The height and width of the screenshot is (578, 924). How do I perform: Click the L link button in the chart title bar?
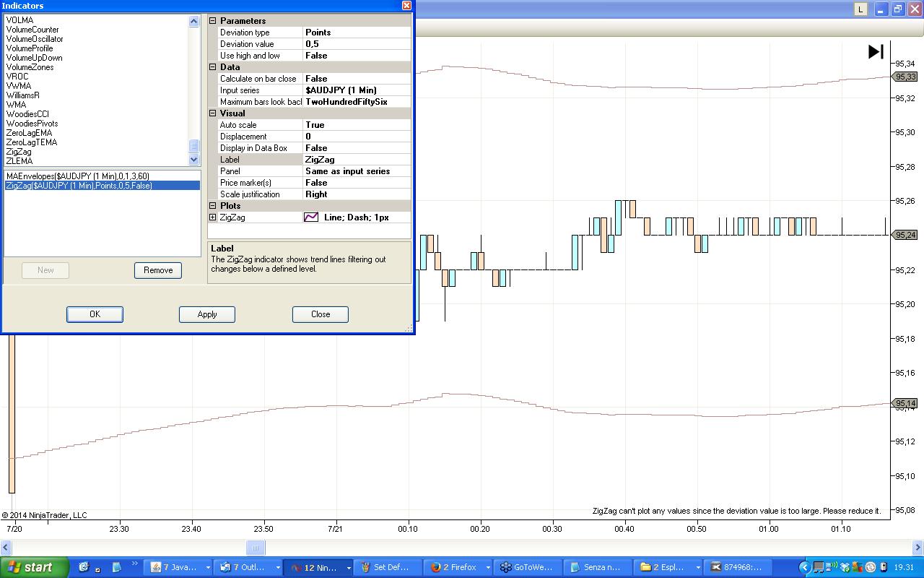coord(860,9)
